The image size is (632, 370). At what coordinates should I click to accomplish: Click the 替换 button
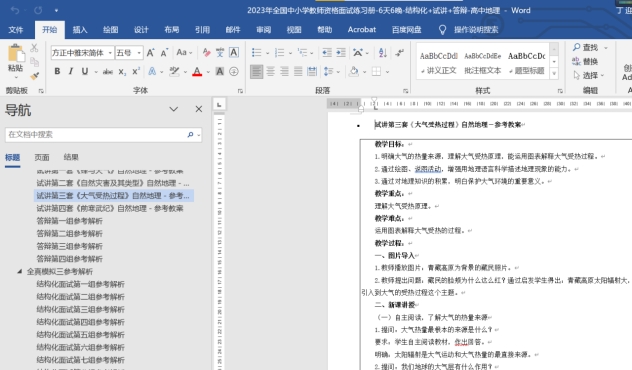[585, 61]
